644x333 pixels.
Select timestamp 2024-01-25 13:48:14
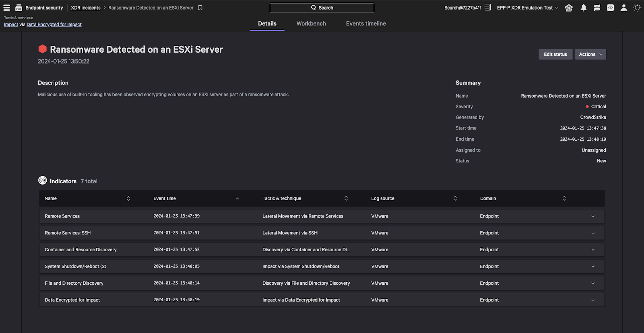[x=176, y=283]
